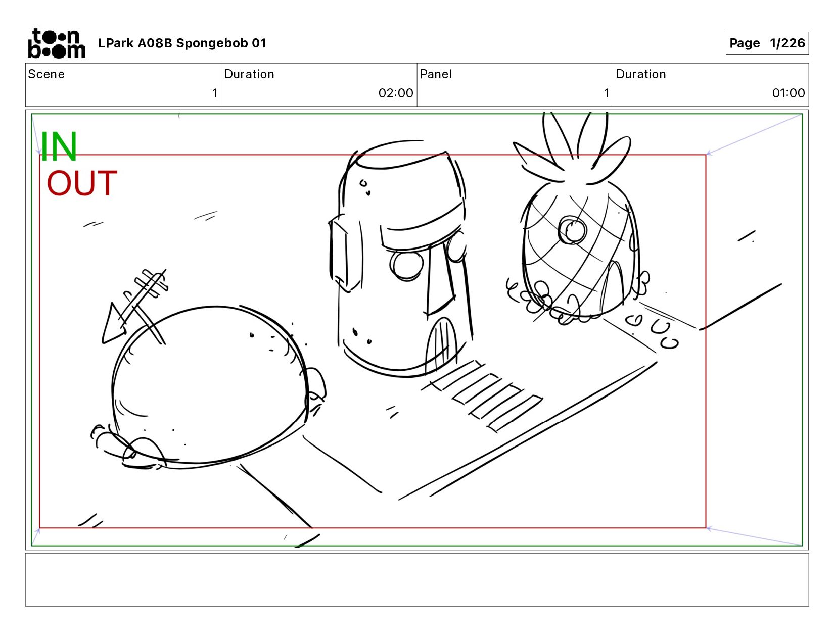Image resolution: width=834 pixels, height=644 pixels.
Task: Select the title 'LPark A08B Spongebob 01'
Action: 182,43
